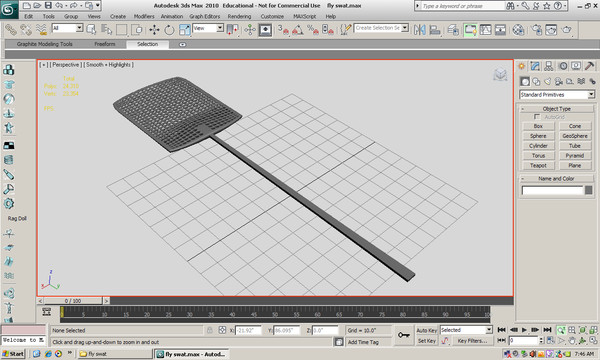
Task: Switch to Graphite Modeling Tools tab
Action: (x=44, y=44)
